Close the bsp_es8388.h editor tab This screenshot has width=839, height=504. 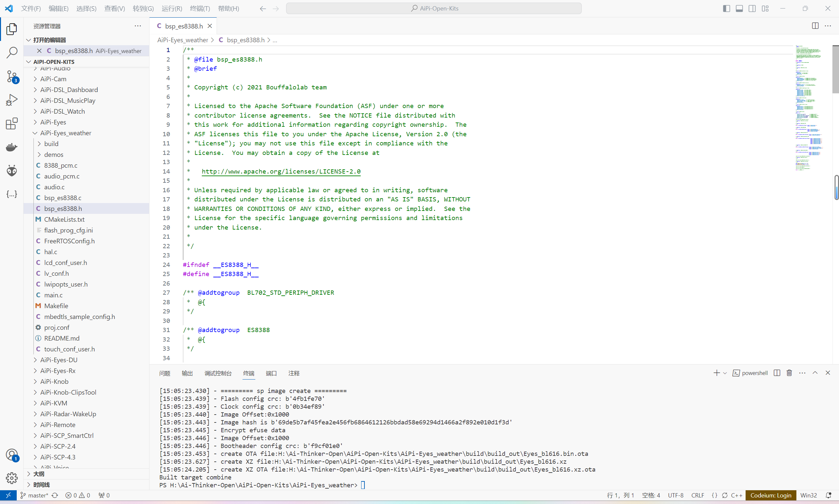point(210,26)
